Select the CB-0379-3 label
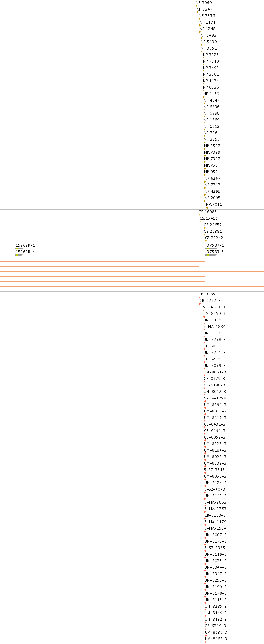264x644 pixels. (214, 379)
